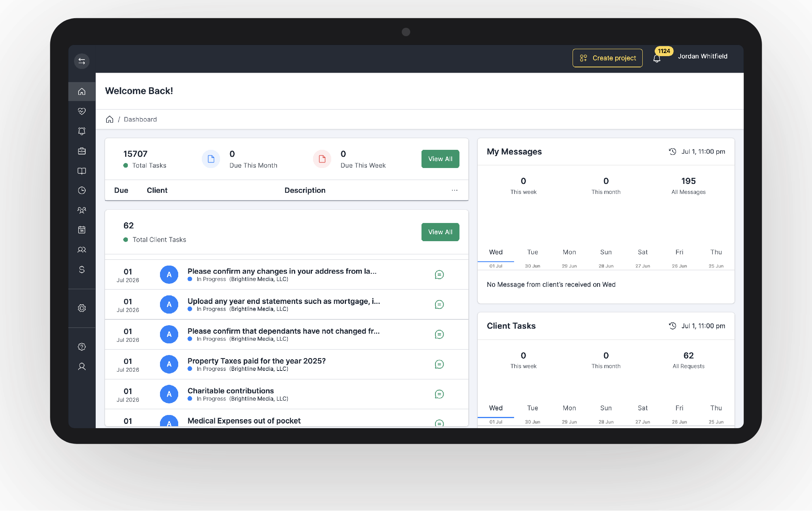The width and height of the screenshot is (812, 511).
Task: Click the breadcrumb home icon
Action: tap(110, 119)
